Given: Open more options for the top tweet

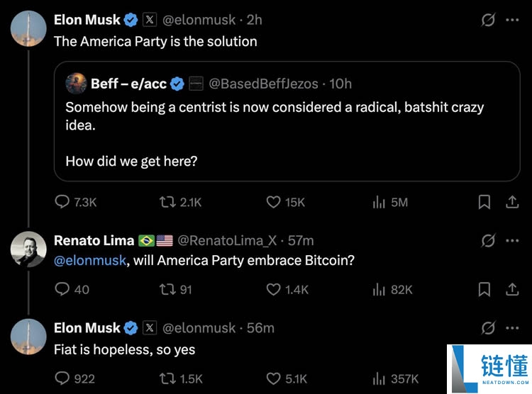Looking at the screenshot, I should (x=512, y=20).
